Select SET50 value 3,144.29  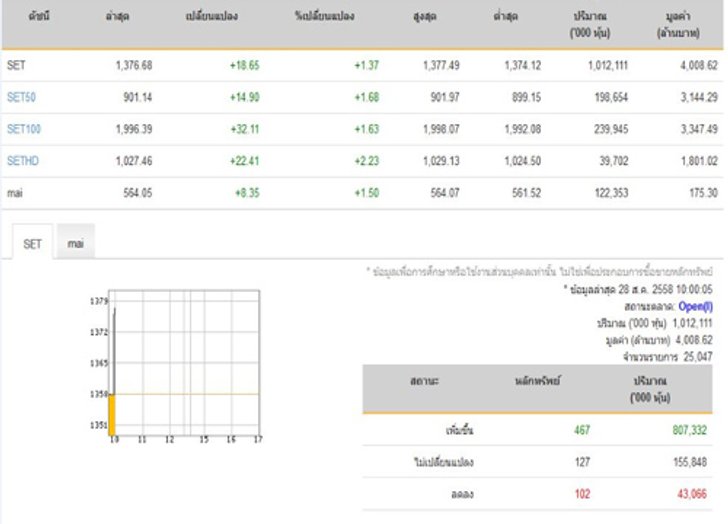[x=699, y=97]
